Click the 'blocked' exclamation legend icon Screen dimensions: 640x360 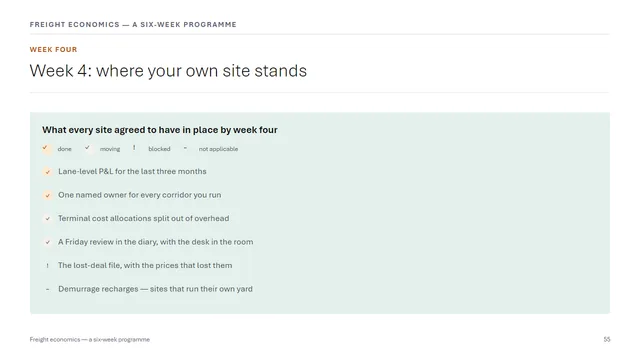(x=134, y=149)
